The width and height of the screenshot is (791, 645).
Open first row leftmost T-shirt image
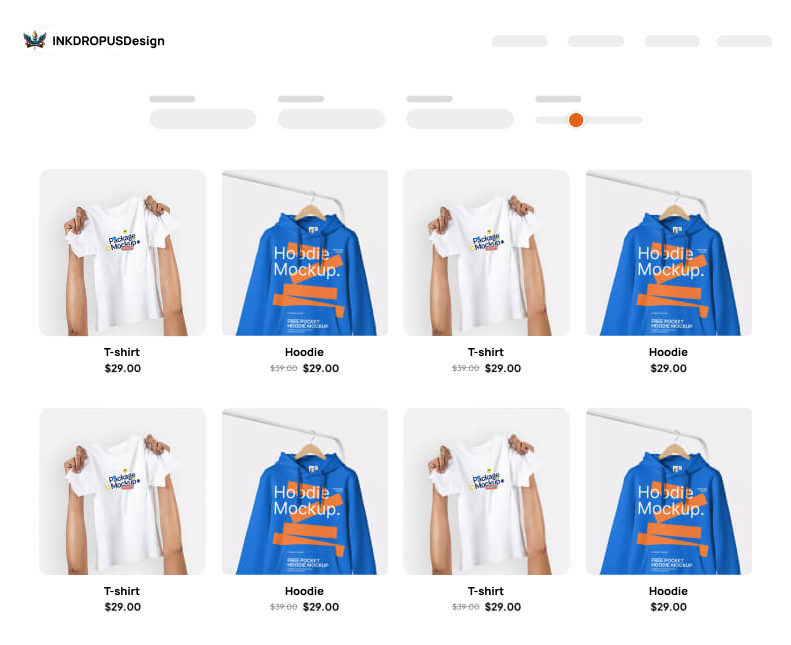(x=123, y=253)
